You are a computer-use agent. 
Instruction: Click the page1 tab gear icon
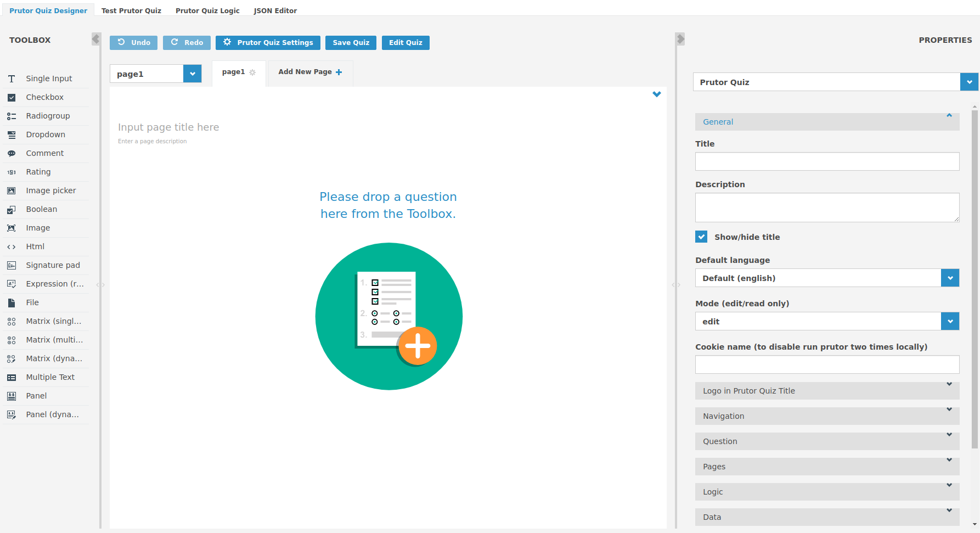click(x=252, y=72)
